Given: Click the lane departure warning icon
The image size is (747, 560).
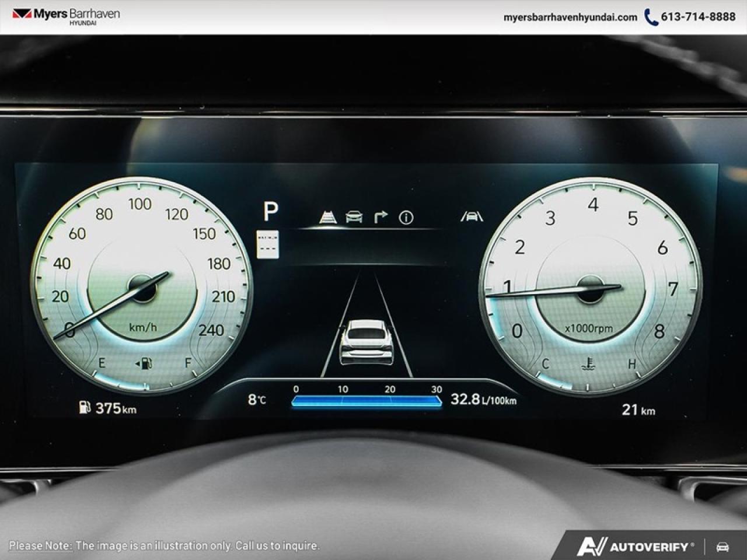Looking at the screenshot, I should tap(472, 217).
